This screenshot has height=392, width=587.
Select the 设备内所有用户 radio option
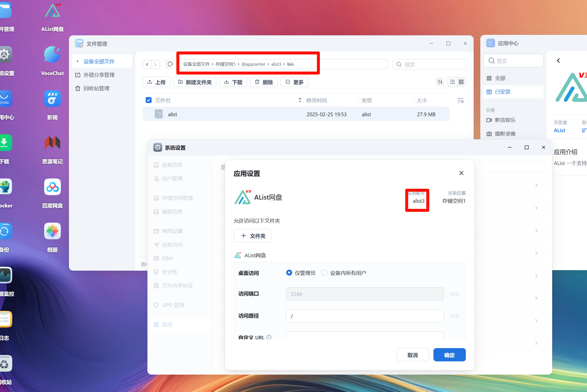click(324, 273)
